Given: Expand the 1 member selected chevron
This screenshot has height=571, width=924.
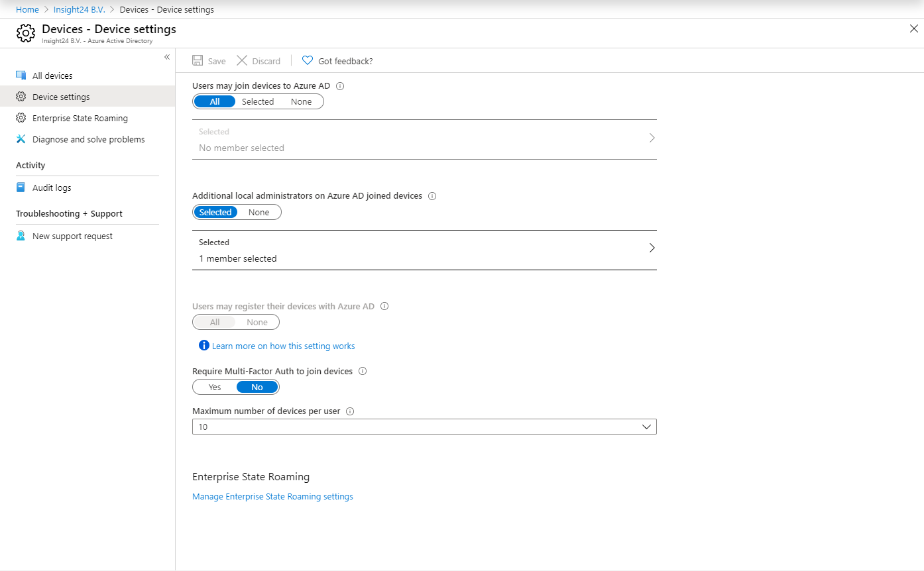Looking at the screenshot, I should coord(652,248).
